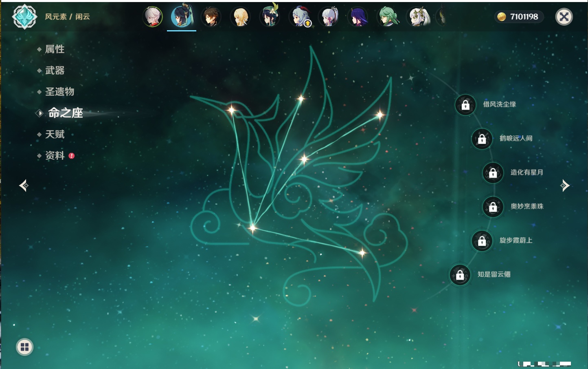Select Ayaka's silver-haired portrait
588x369 pixels.
point(329,17)
